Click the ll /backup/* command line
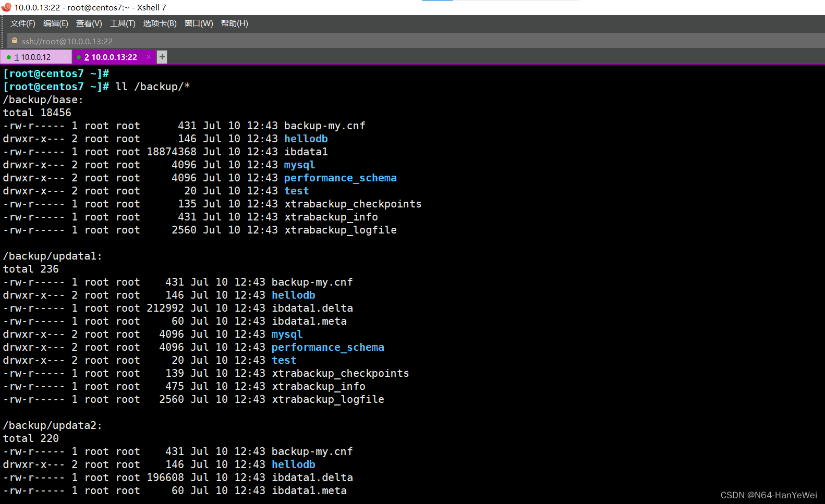Screen dimensions: 825x504 [x=152, y=87]
